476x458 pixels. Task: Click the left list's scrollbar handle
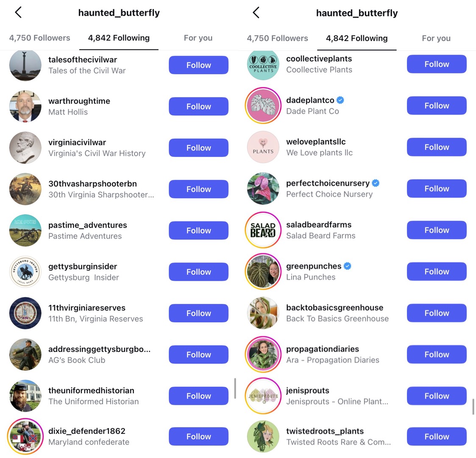pyautogui.click(x=235, y=388)
